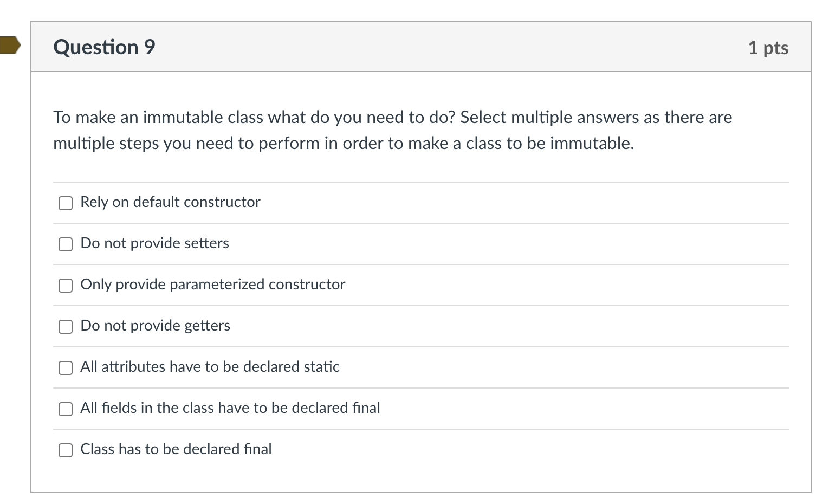
Task: Click the "Only provide parameterized constructor" answer text
Action: pyautogui.click(x=212, y=285)
